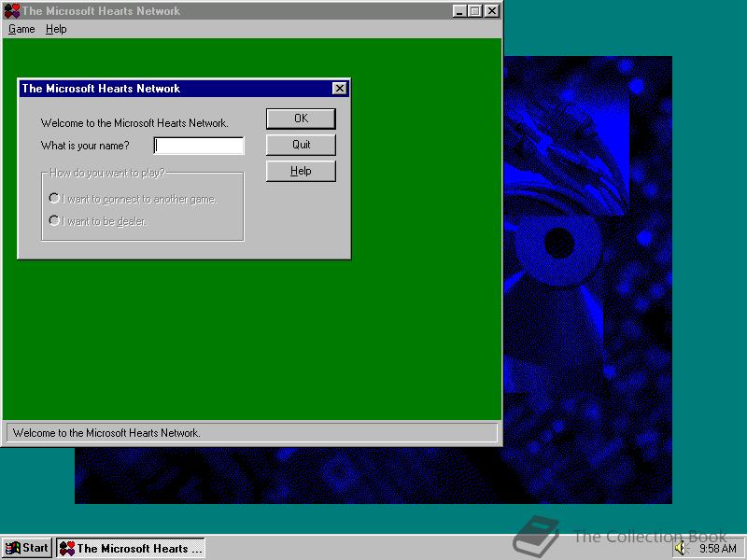Click the dialog Help button
Image resolution: width=747 pixels, height=560 pixels.
[301, 171]
